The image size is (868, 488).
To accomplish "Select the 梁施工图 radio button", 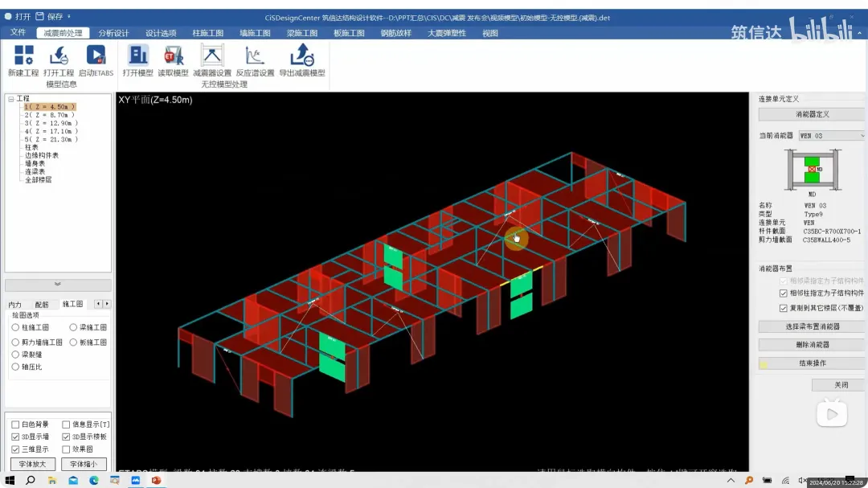I will point(73,327).
